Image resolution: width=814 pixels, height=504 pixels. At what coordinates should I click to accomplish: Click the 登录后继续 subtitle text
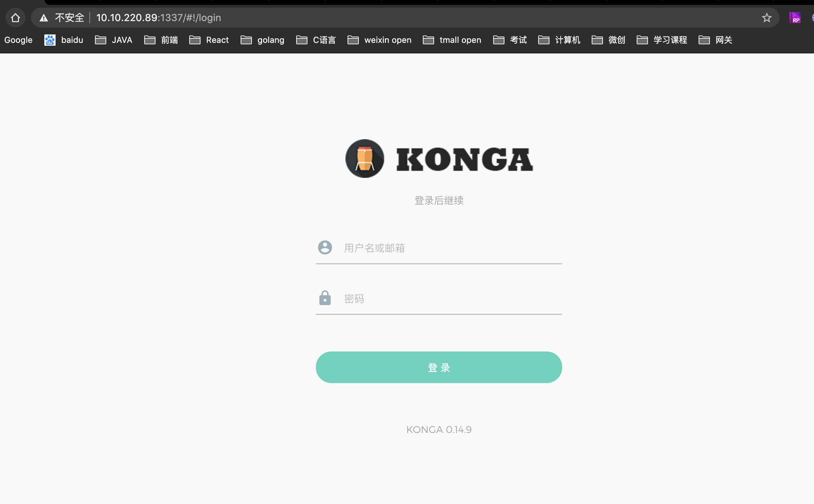tap(439, 200)
